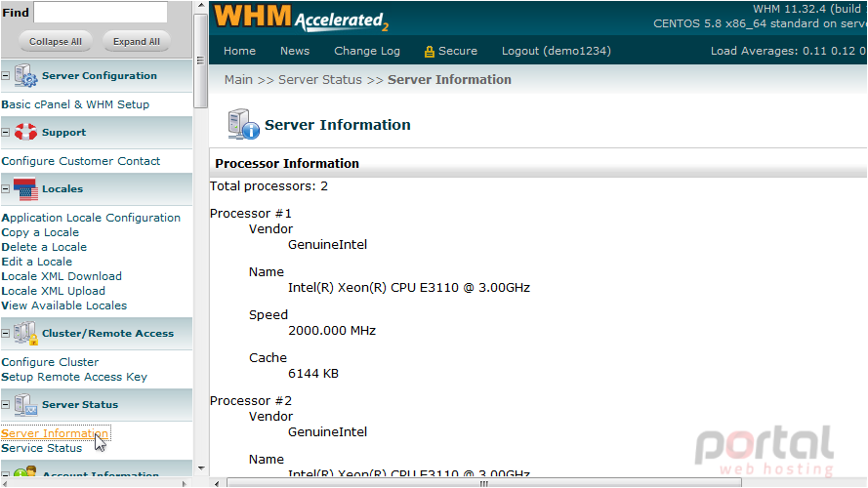The image size is (868, 488).
Task: Open Setup Remote Access Key link
Action: point(74,377)
